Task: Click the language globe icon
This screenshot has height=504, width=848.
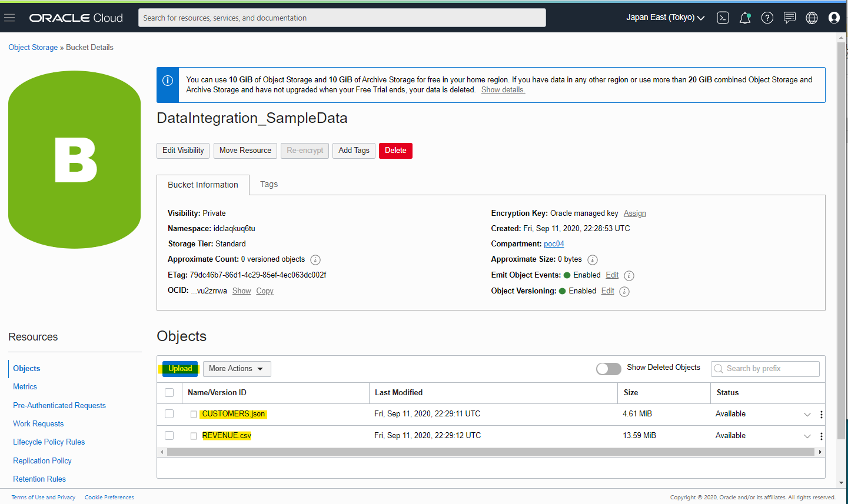Action: coord(812,18)
